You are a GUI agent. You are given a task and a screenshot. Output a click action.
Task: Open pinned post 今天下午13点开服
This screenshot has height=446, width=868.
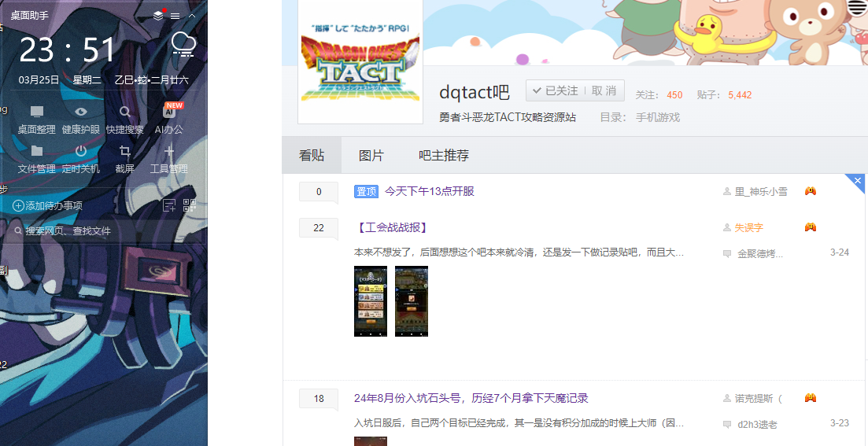point(430,191)
